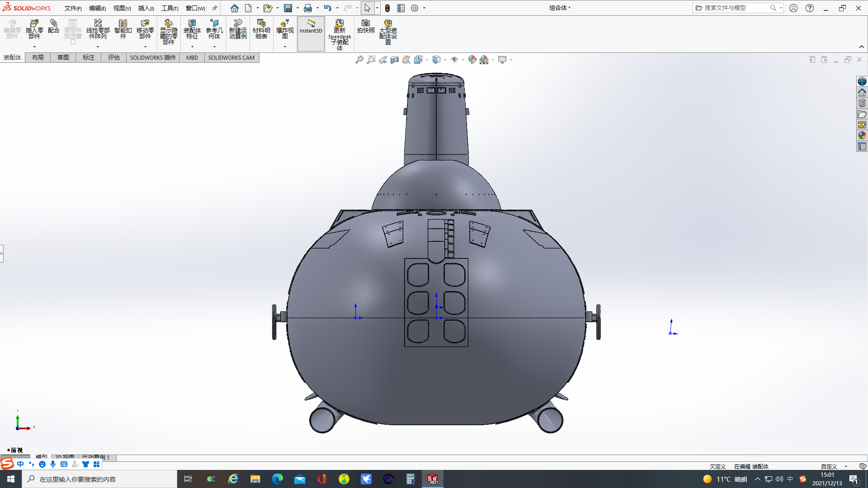Toggle Instant3D mode

311,26
